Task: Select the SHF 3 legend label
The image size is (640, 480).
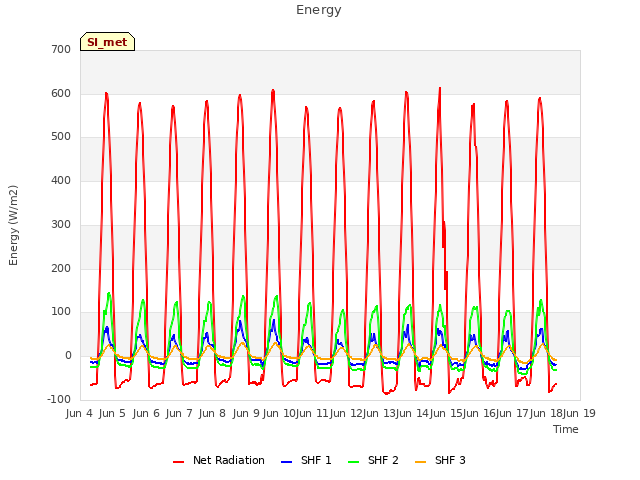Action: [450, 460]
